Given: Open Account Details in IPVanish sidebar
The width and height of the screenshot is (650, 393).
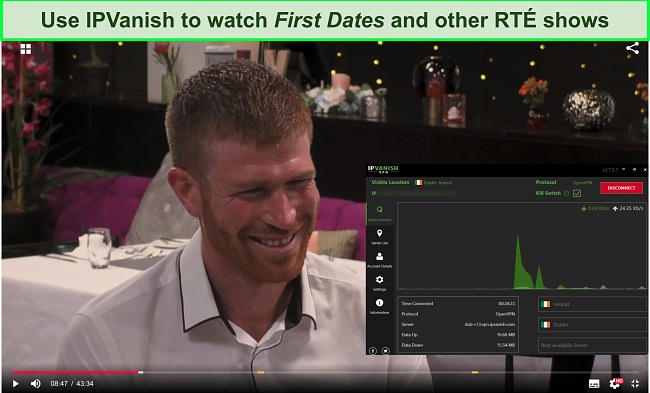Looking at the screenshot, I should pos(379,260).
